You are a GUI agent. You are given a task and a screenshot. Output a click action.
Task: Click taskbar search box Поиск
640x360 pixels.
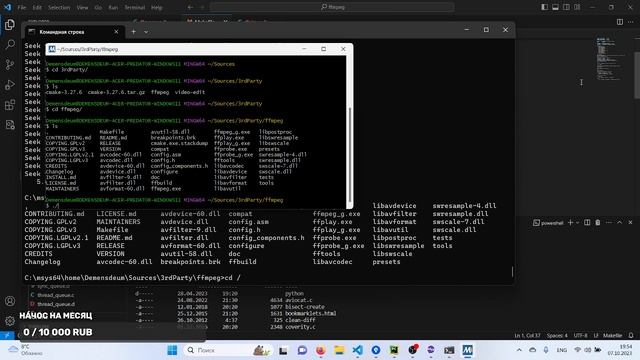229,350
